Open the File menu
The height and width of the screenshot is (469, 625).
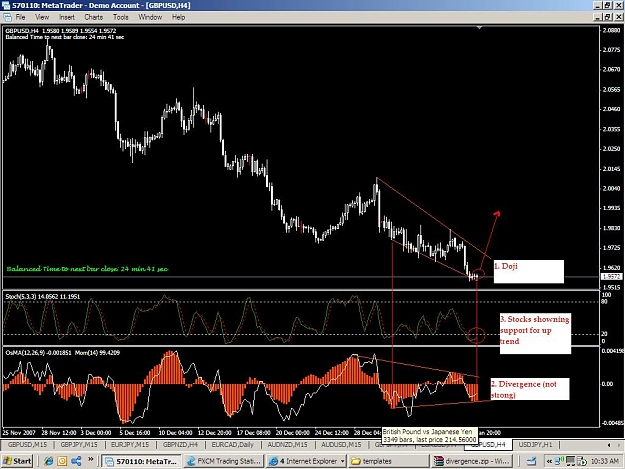coord(20,17)
